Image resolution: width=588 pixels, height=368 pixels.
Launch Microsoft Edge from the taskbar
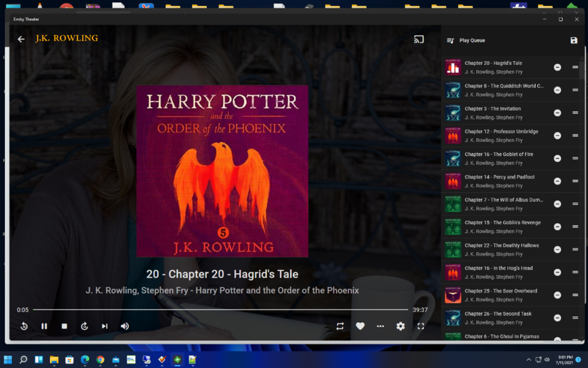point(85,359)
